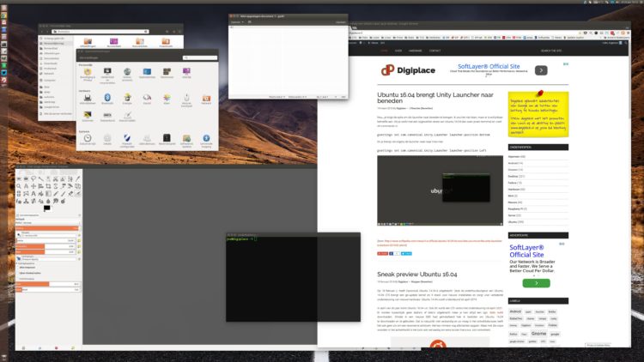
Task: Click the System Settings search field
Action: point(200,57)
